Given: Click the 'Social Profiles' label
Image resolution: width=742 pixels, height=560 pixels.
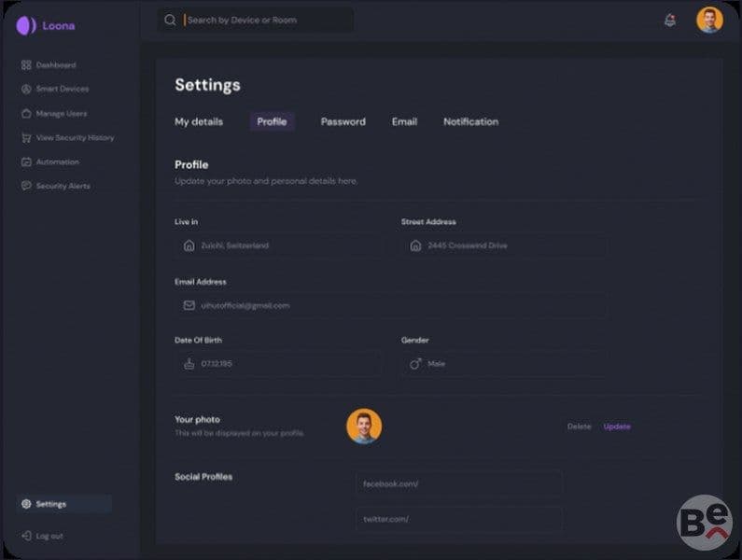Looking at the screenshot, I should (x=203, y=477).
